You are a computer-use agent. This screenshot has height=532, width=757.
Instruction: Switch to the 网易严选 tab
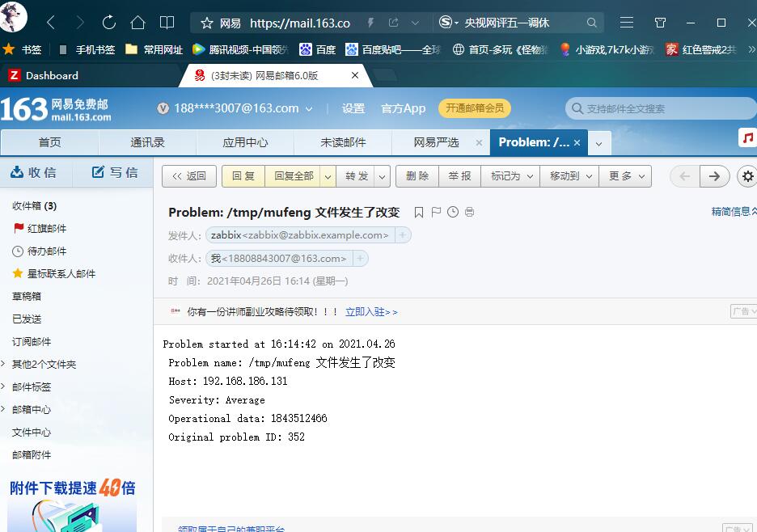pyautogui.click(x=436, y=142)
